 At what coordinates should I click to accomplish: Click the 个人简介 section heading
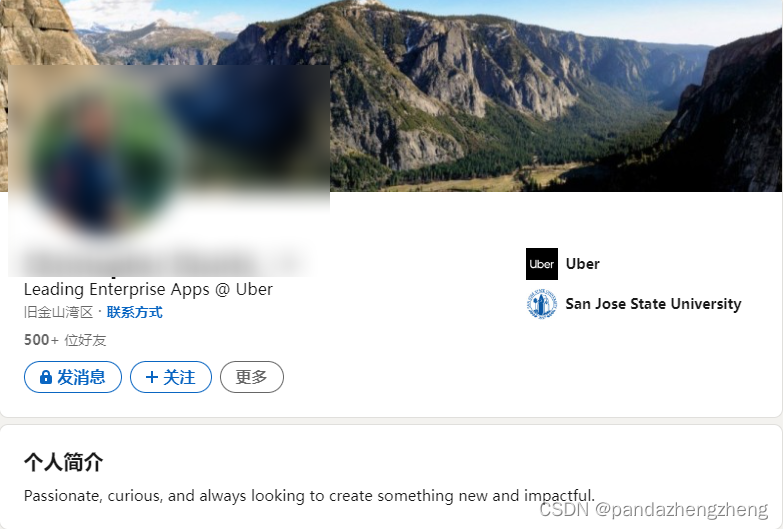[63, 462]
